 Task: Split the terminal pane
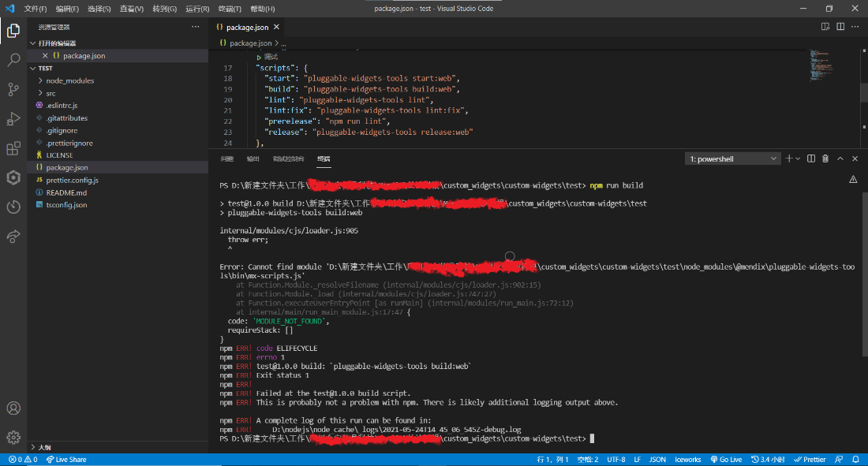click(811, 158)
